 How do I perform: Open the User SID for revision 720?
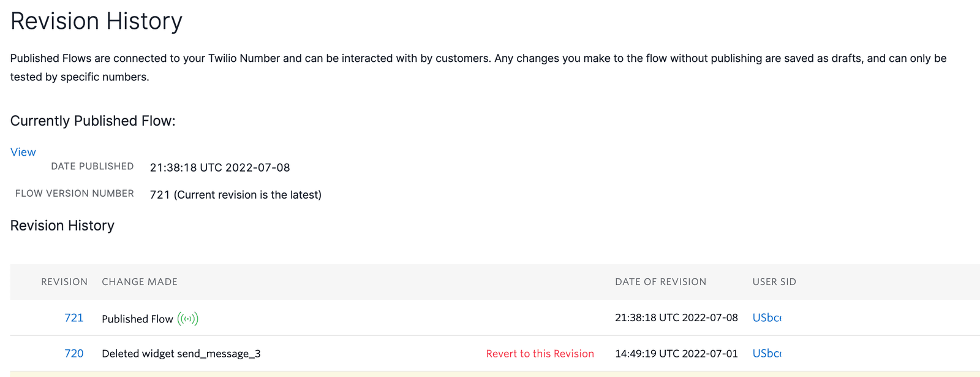tap(766, 353)
